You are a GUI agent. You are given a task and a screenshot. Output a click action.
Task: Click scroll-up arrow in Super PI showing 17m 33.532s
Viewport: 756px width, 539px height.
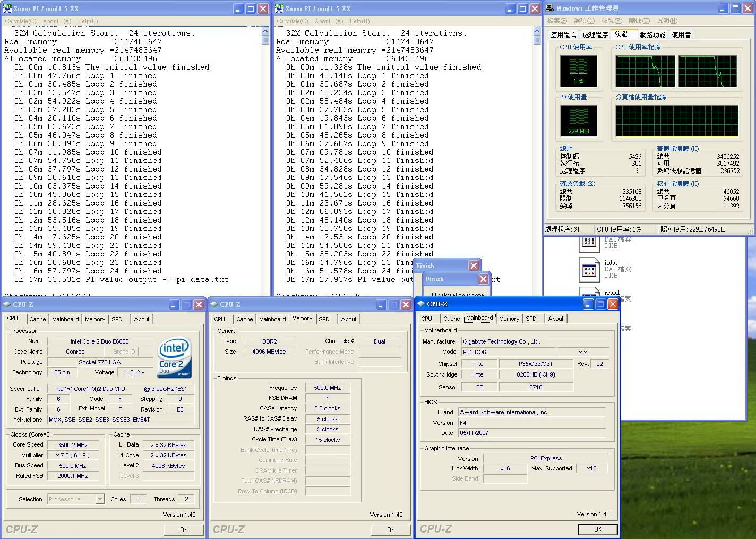(265, 32)
